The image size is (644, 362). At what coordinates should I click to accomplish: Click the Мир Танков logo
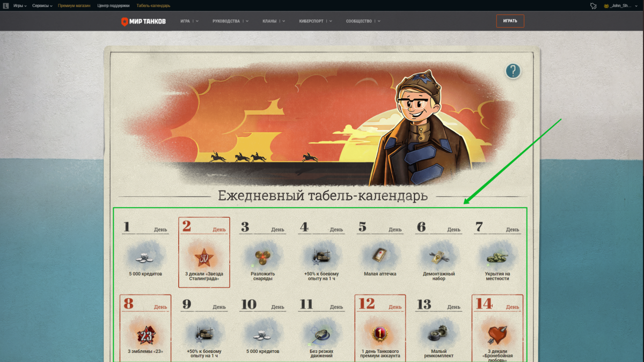(x=143, y=21)
